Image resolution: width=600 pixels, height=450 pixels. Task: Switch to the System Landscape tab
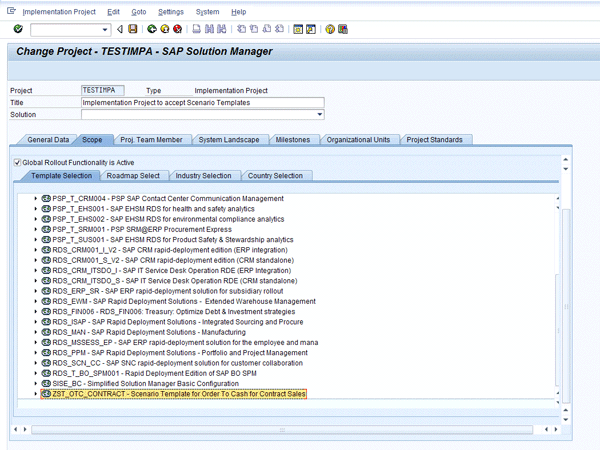[x=228, y=139]
